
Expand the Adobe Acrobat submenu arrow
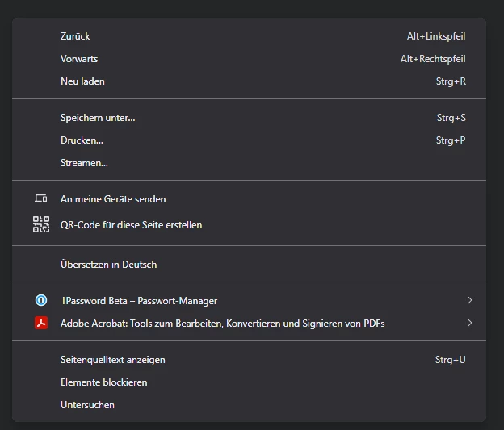469,324
